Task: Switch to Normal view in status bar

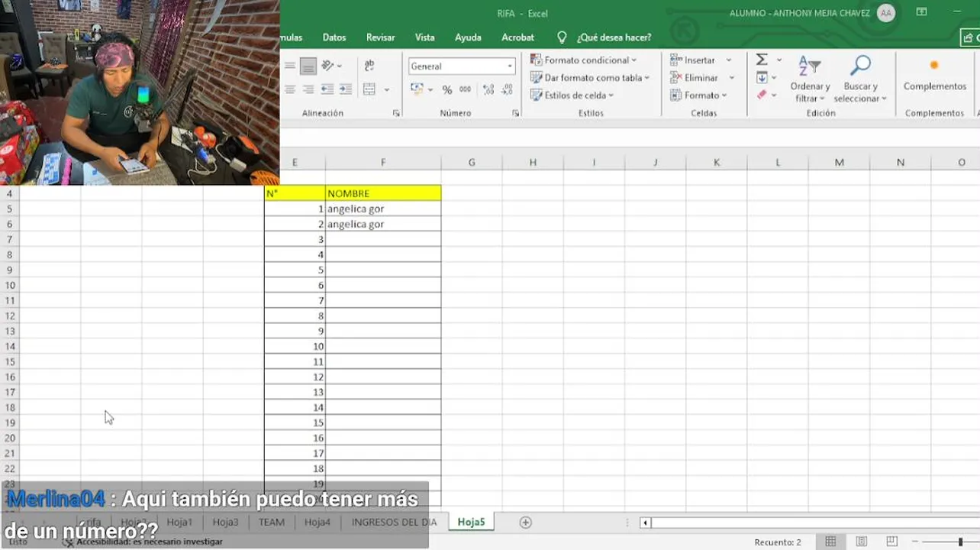Action: (x=830, y=542)
